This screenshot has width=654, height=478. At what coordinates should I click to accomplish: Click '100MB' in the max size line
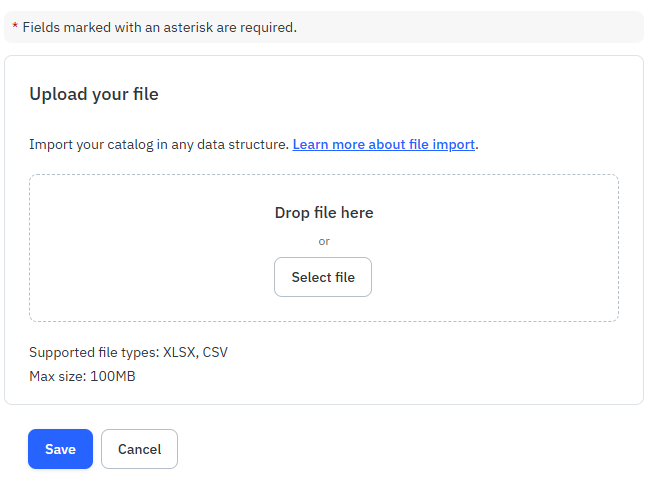click(x=112, y=376)
